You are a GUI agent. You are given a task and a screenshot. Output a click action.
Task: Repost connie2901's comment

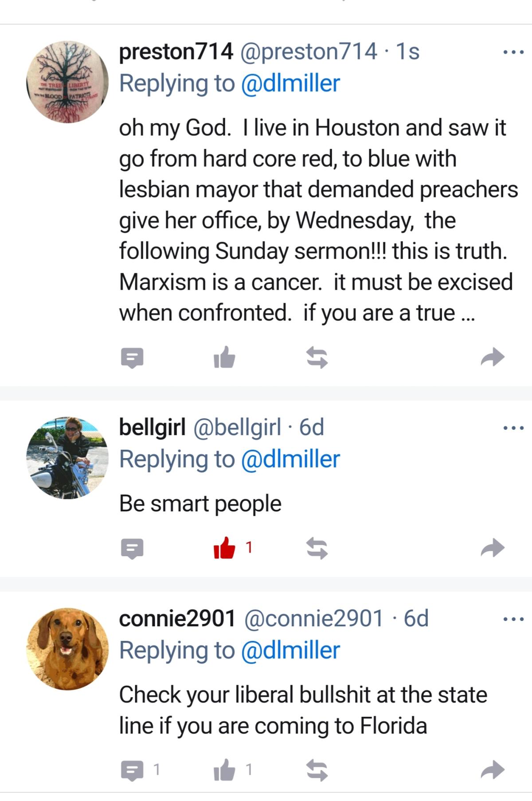pos(317,770)
